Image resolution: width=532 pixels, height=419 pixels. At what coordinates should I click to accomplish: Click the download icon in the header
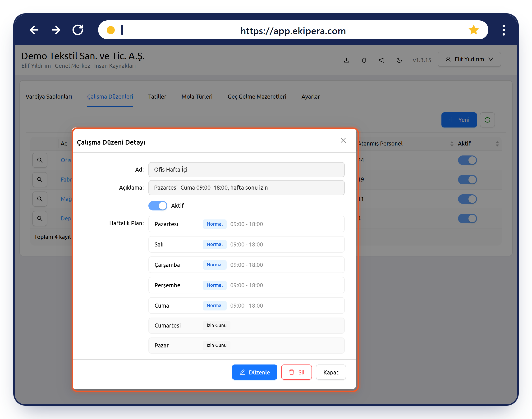[346, 60]
